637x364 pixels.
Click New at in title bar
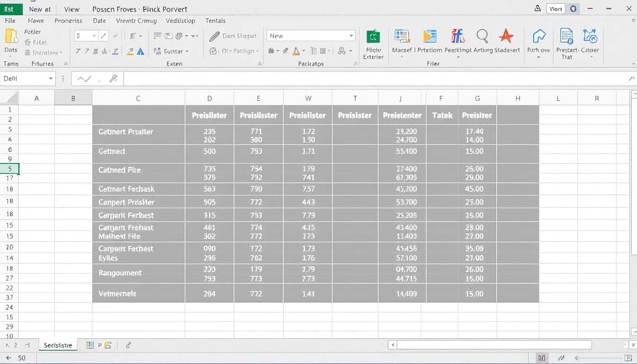coord(40,9)
